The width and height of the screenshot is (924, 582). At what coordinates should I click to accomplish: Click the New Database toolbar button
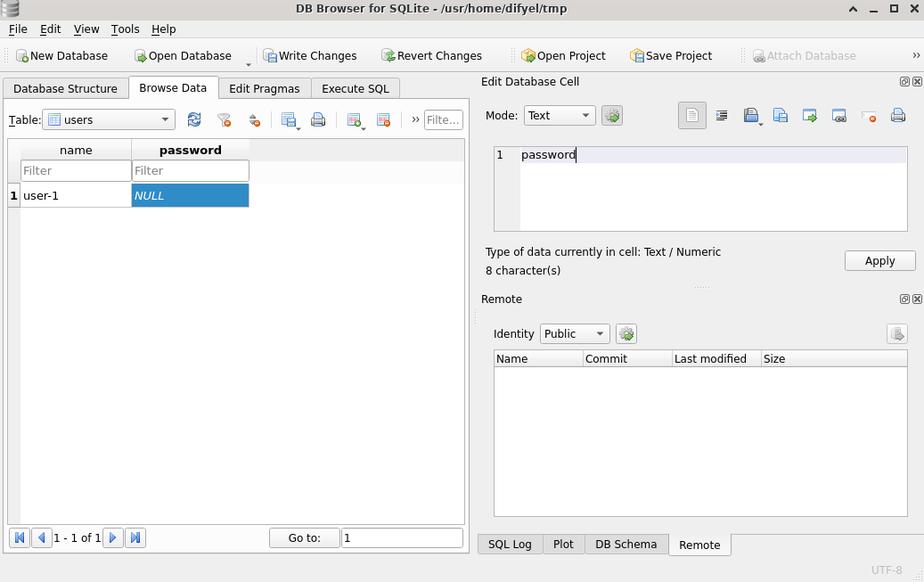(61, 55)
